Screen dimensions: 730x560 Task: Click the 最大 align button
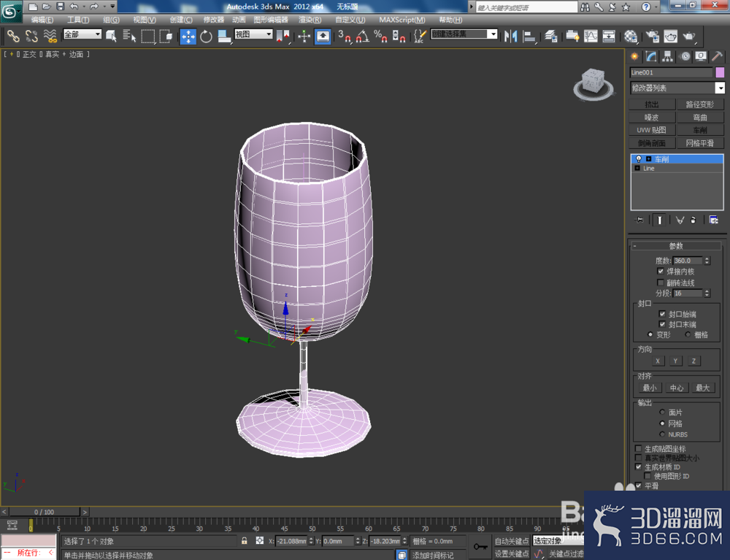click(x=702, y=388)
